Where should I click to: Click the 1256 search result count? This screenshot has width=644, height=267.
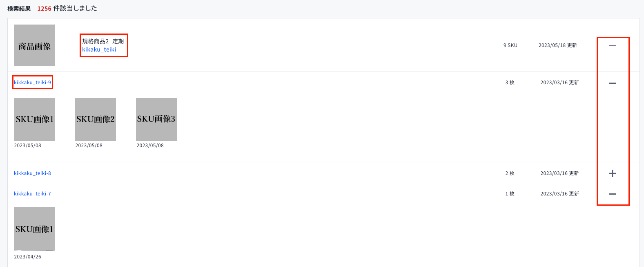(x=44, y=9)
